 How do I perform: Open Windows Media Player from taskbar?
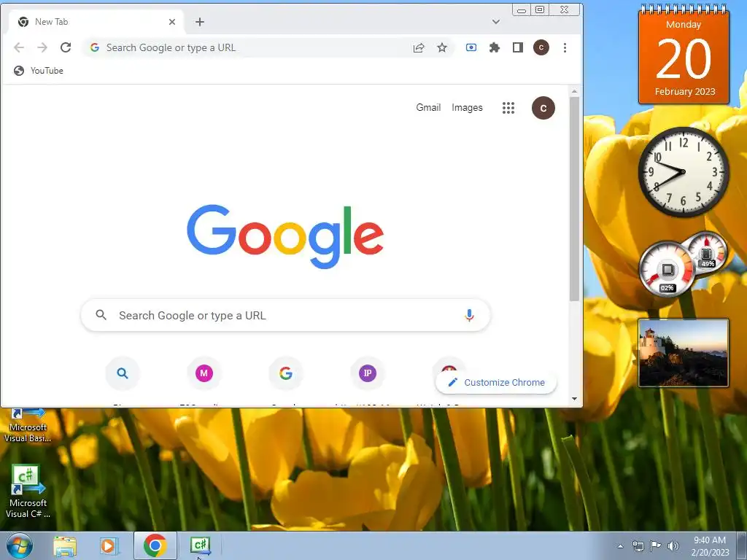tap(109, 545)
